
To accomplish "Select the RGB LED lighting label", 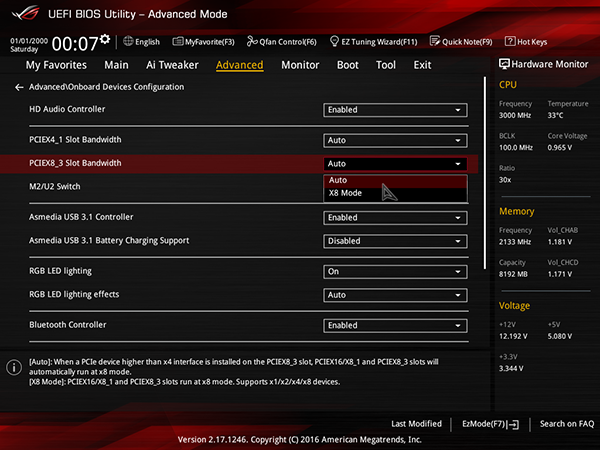I will pyautogui.click(x=60, y=271).
